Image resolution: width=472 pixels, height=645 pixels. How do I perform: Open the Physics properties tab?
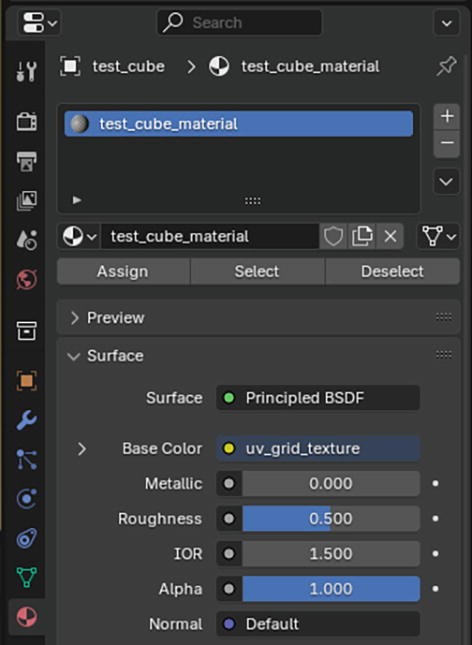pyautogui.click(x=26, y=499)
